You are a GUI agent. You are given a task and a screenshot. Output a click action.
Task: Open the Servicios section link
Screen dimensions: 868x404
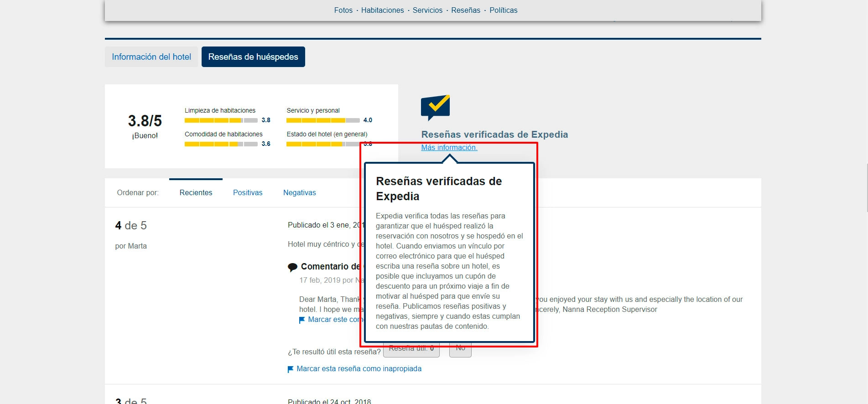tap(427, 10)
